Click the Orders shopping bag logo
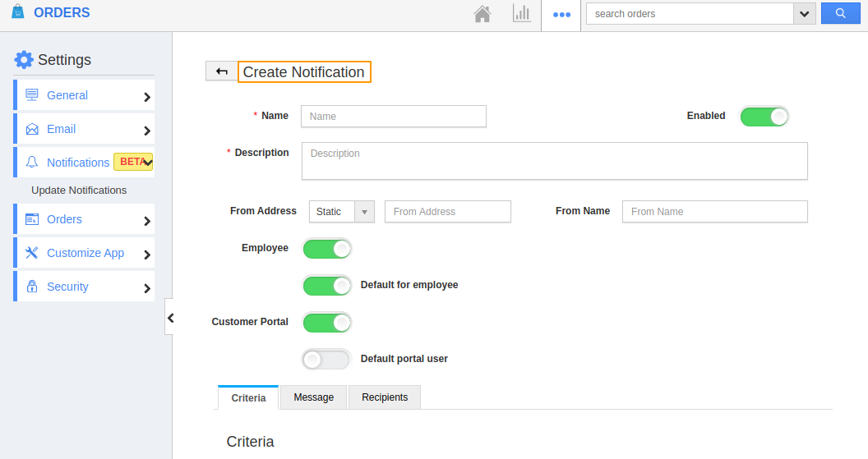This screenshot has width=868, height=459. click(x=18, y=12)
